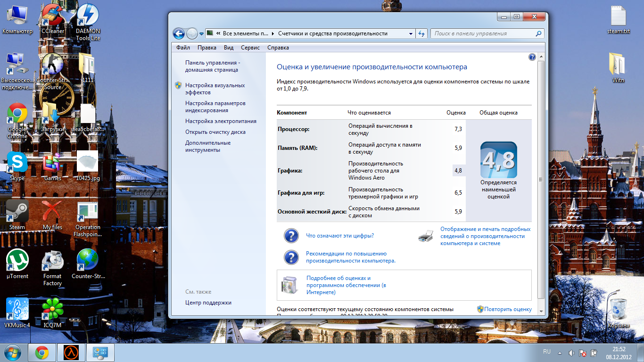
Task: Open Настройка визуальных эффектов link
Action: point(215,89)
